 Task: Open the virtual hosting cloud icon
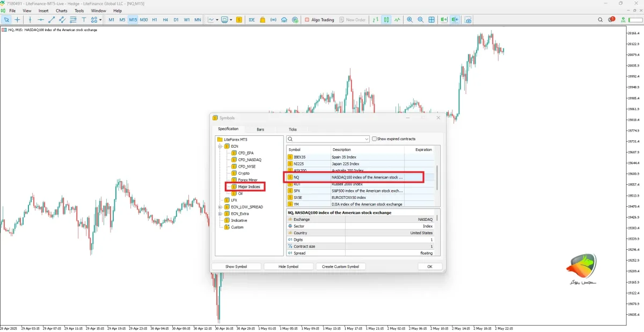284,20
